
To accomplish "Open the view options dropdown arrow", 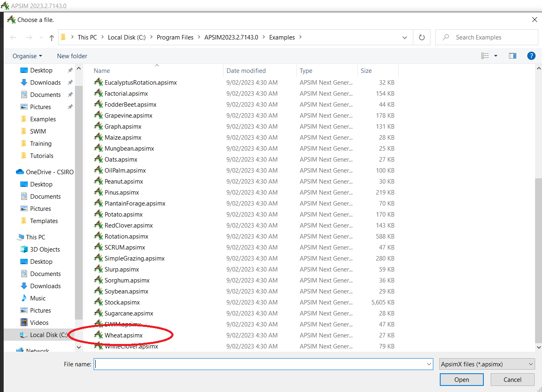I will click(496, 56).
